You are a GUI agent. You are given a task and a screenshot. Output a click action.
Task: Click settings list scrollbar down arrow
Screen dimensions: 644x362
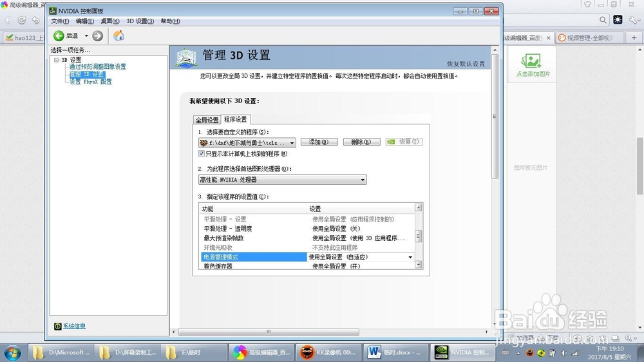(x=419, y=265)
